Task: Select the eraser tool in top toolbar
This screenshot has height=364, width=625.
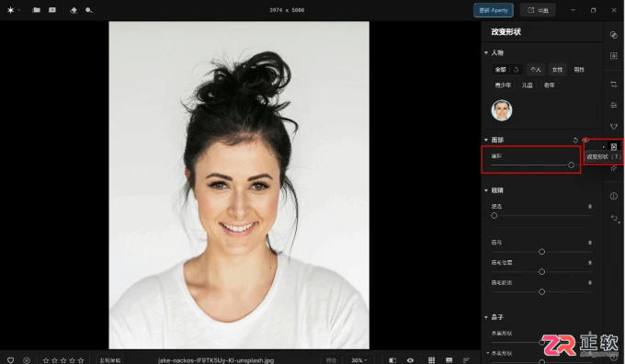Action: coord(74,10)
